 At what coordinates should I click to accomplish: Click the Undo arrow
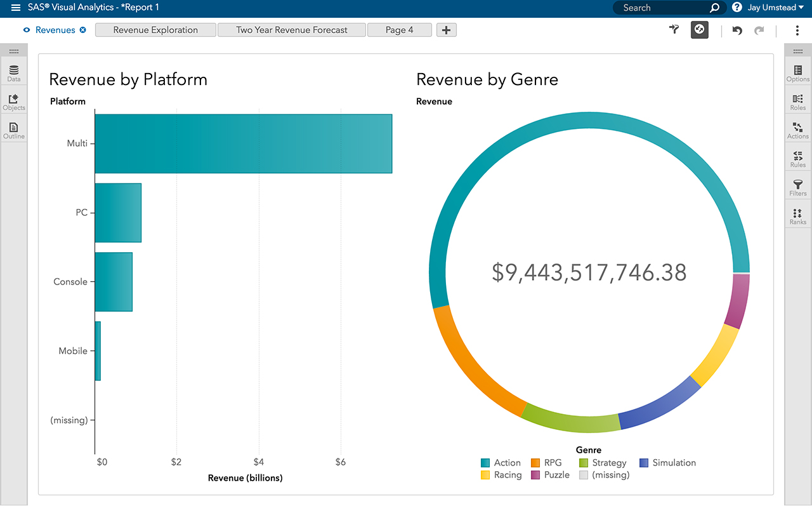(x=737, y=30)
